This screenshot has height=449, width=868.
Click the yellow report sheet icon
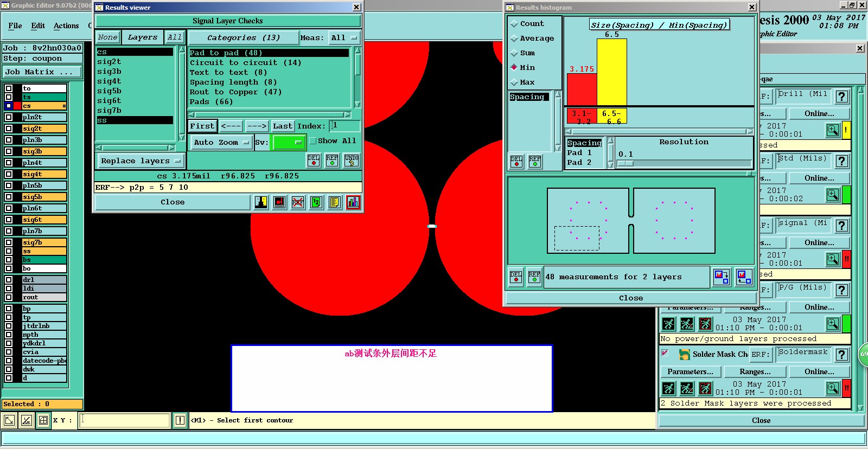point(335,202)
